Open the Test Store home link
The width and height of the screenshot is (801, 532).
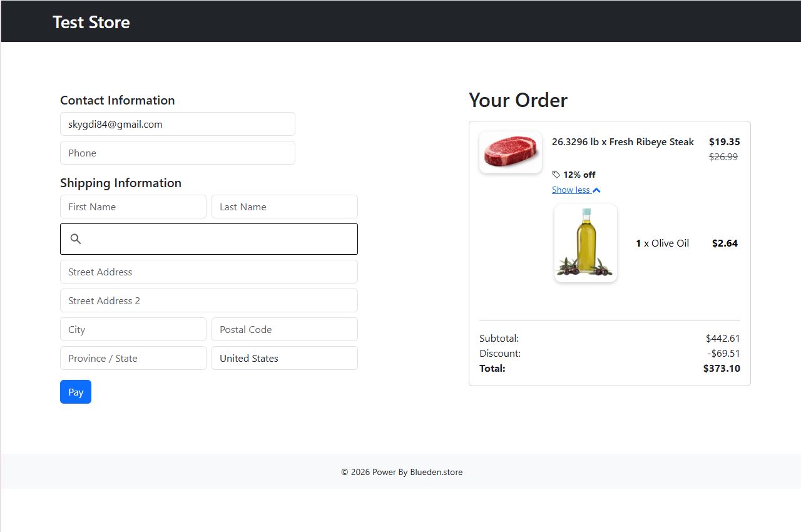tap(91, 22)
